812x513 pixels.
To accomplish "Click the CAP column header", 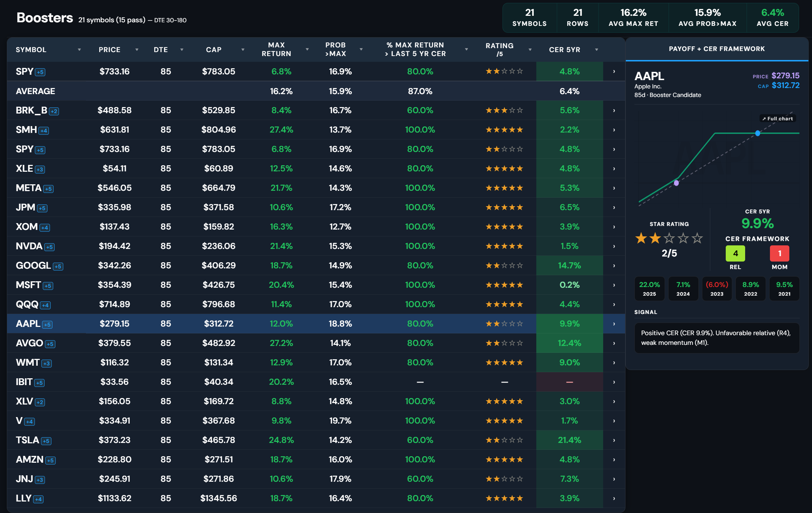I will [x=214, y=50].
